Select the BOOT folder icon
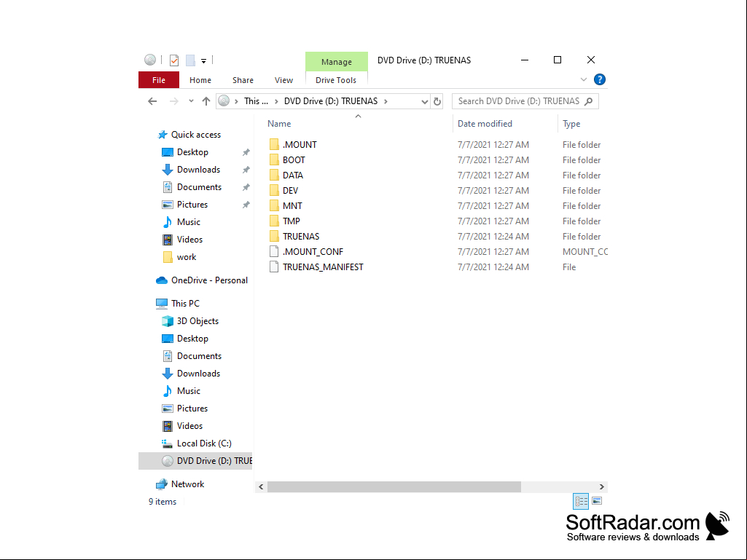This screenshot has width=747, height=560. coord(274,159)
